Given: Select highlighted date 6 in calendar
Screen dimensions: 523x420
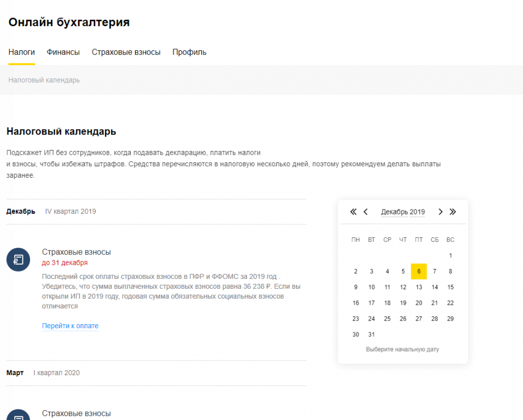Looking at the screenshot, I should [x=419, y=271].
